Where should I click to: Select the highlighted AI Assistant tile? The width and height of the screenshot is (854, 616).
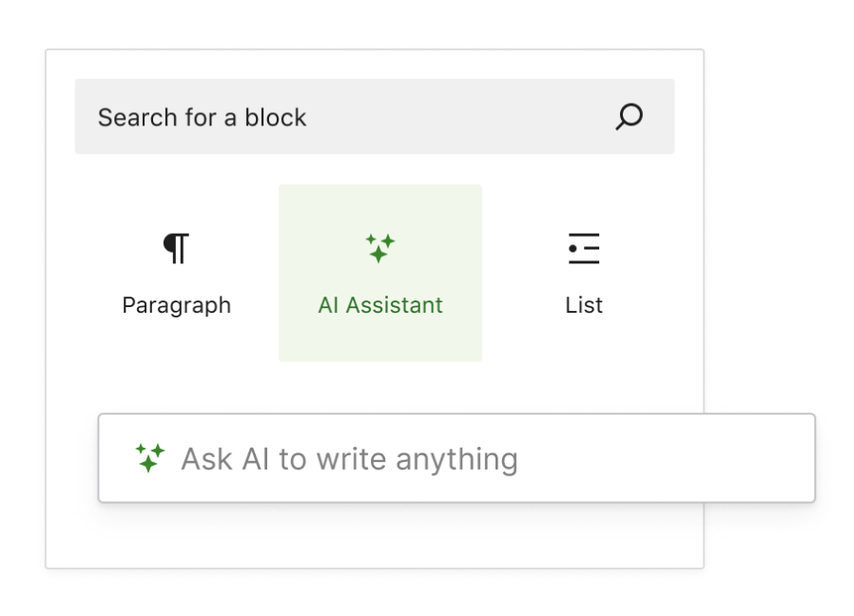(380, 273)
